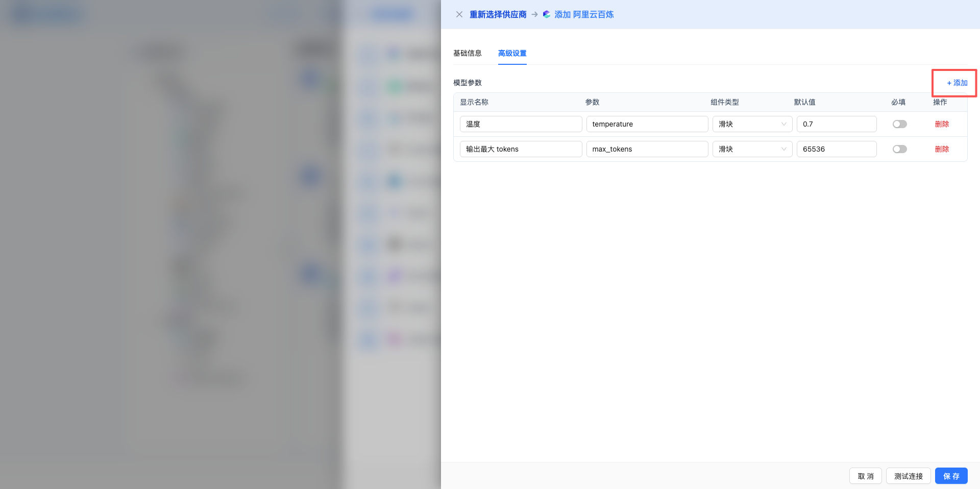Click the arrow icon between breadcrumb items
The width and height of the screenshot is (980, 489).
coord(534,14)
